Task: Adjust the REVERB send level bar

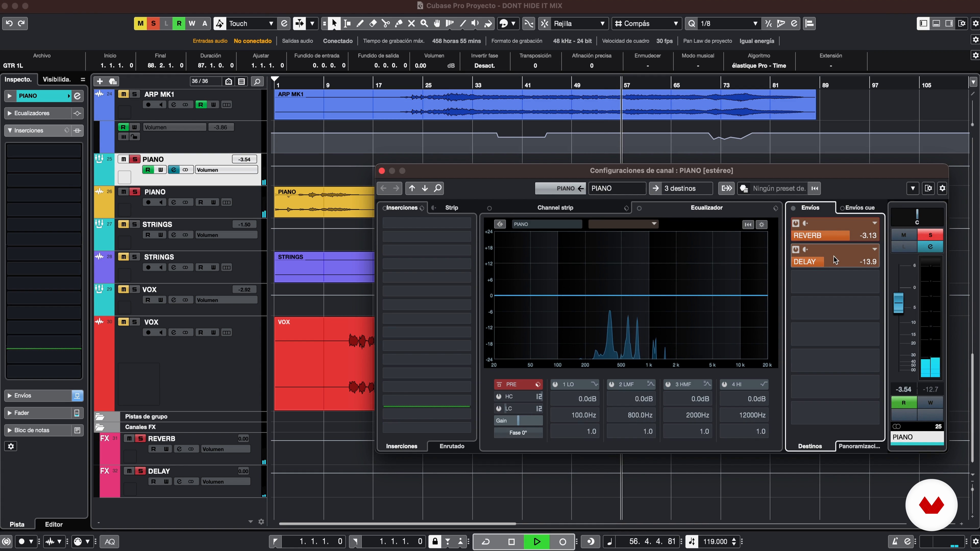Action: coord(835,235)
